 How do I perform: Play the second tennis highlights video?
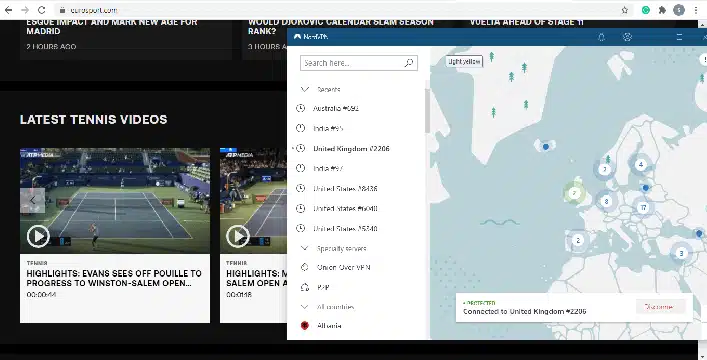pyautogui.click(x=238, y=236)
